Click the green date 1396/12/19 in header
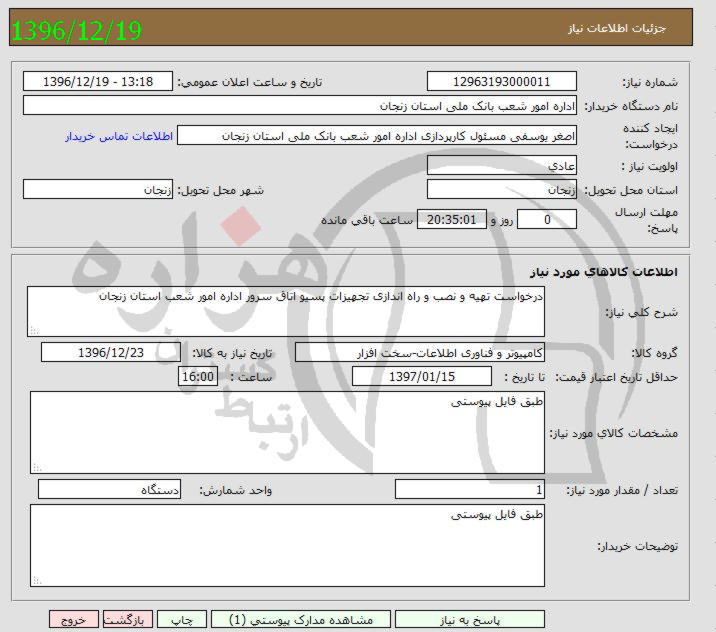The height and width of the screenshot is (632, 716). point(76,31)
